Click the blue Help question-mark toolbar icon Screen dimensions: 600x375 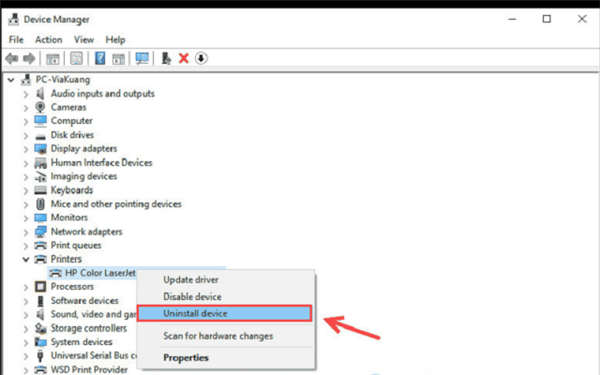coord(100,58)
